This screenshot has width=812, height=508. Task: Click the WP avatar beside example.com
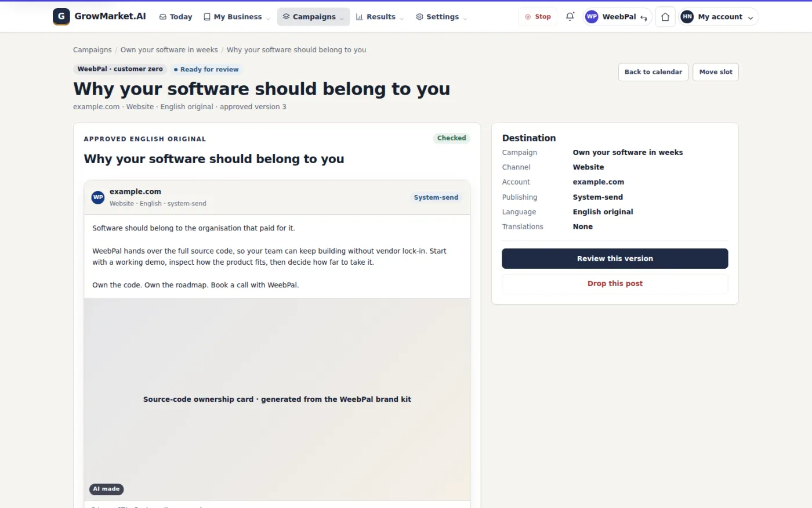pyautogui.click(x=98, y=197)
